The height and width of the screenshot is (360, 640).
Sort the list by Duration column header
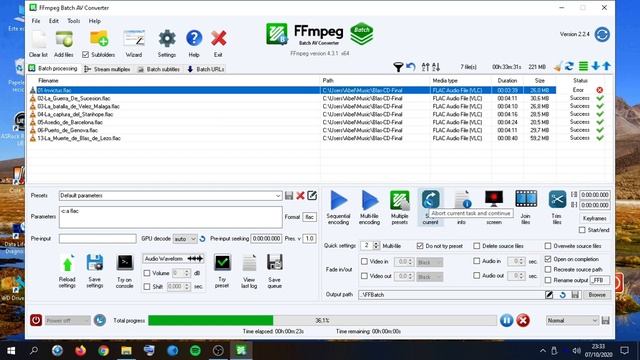507,81
